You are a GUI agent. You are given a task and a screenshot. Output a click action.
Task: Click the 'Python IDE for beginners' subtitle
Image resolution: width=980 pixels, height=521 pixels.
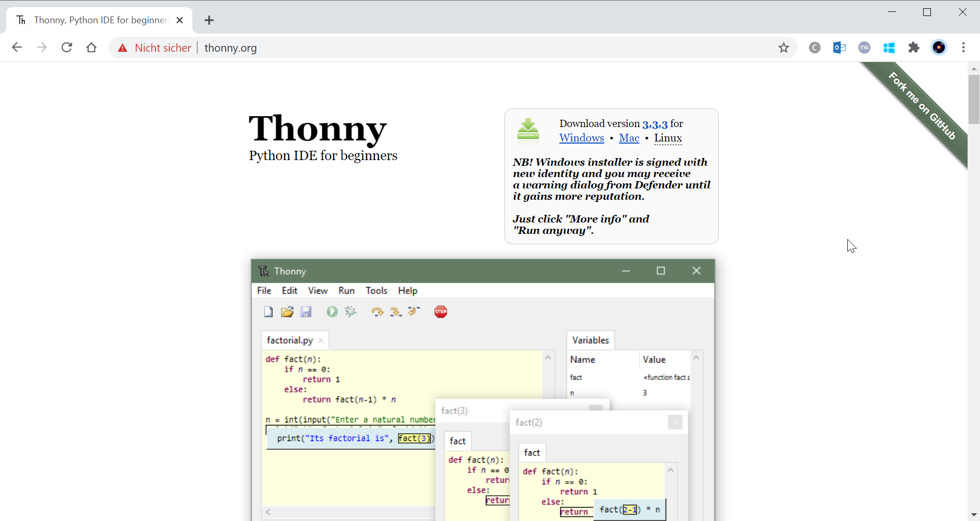tap(323, 155)
